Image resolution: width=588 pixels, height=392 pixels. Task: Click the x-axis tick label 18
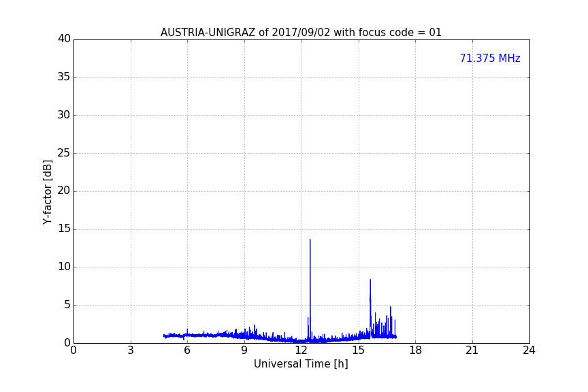416,350
